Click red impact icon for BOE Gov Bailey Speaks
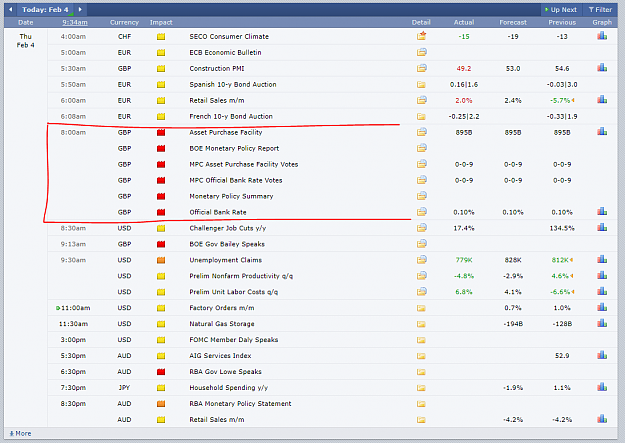The width and height of the screenshot is (625, 443). (x=161, y=244)
